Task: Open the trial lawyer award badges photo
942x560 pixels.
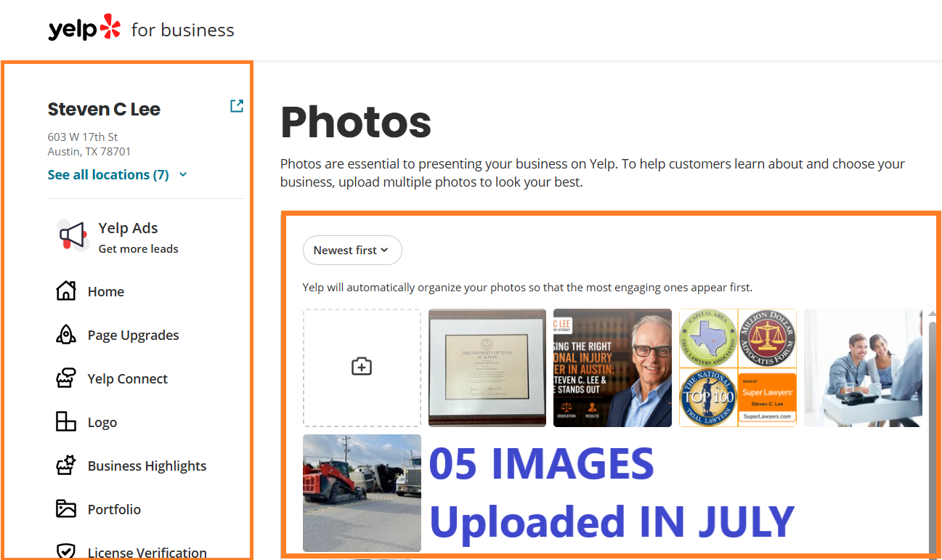Action: [x=738, y=368]
